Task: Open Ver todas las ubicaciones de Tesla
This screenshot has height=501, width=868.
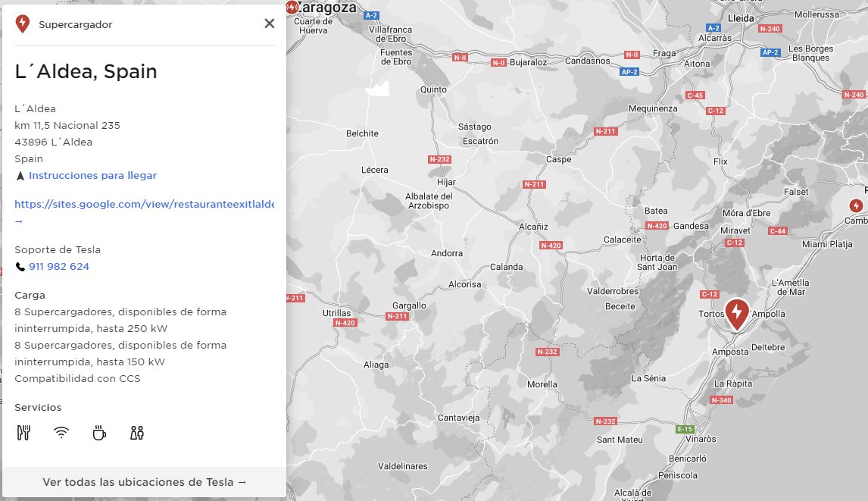Action: 145,481
